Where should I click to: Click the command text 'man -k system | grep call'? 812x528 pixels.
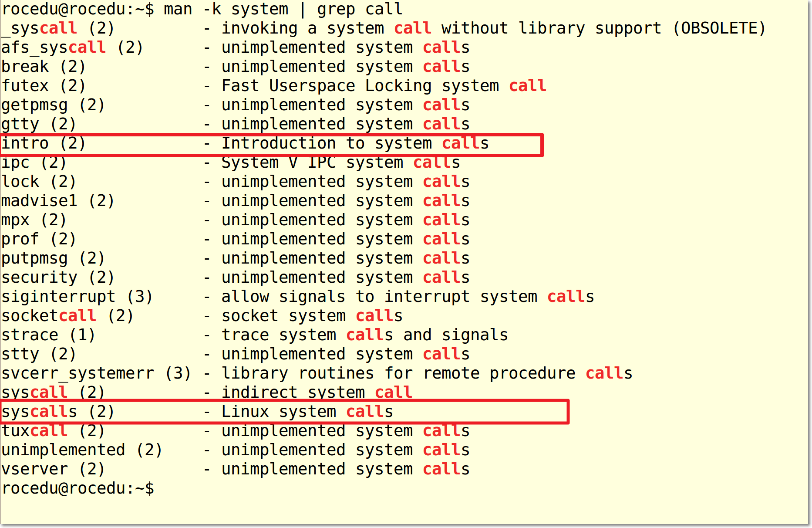coord(283,9)
